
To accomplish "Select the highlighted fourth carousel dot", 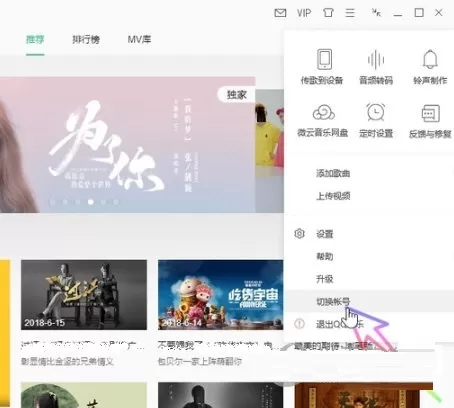I will click(90, 202).
